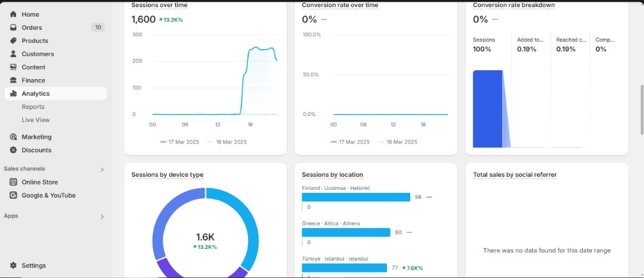
Task: Click the Google & YouTube icon
Action: (13, 195)
